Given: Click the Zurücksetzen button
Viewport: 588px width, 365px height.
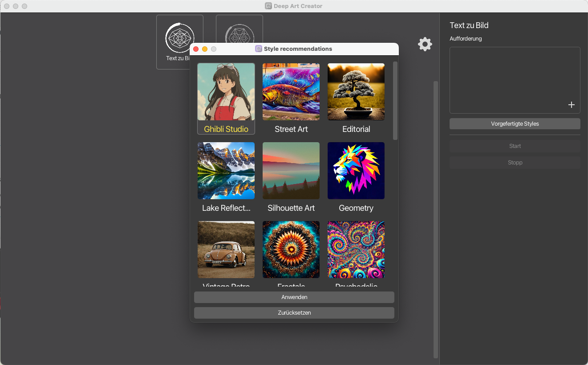Looking at the screenshot, I should 294,313.
